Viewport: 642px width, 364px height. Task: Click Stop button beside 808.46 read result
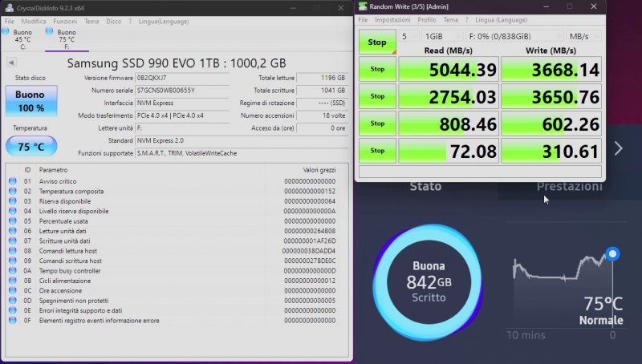(377, 123)
